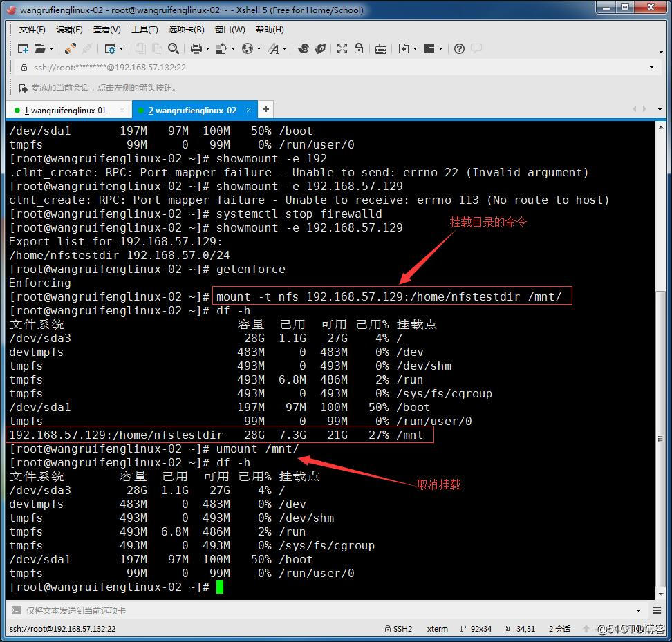Open the compose bar hamburger menu
Screen dimensions: 672x642
[x=657, y=610]
